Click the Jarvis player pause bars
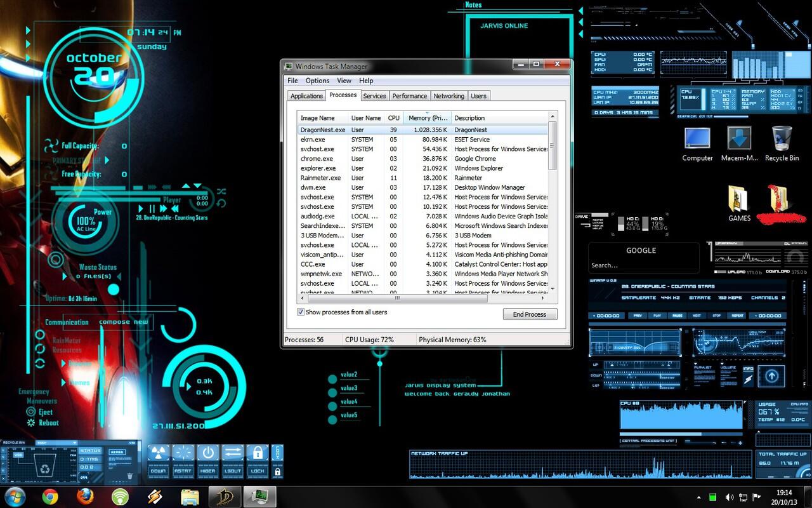This screenshot has height=508, width=812. pos(152,208)
